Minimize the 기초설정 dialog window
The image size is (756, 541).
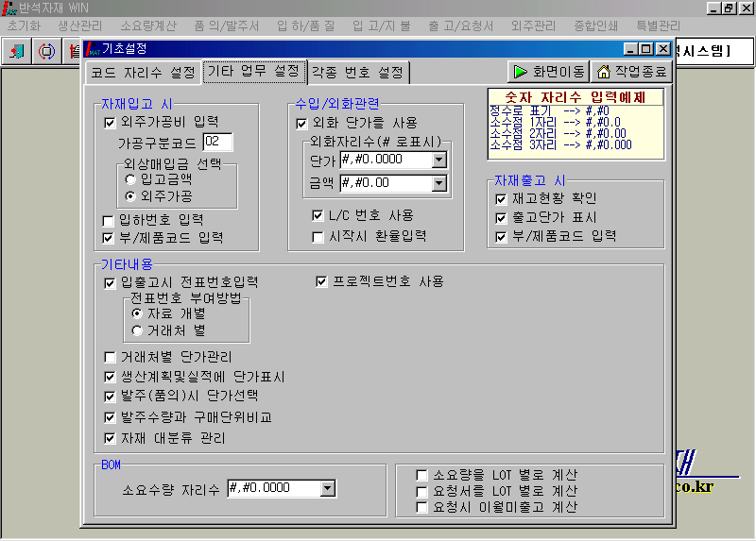(631, 49)
